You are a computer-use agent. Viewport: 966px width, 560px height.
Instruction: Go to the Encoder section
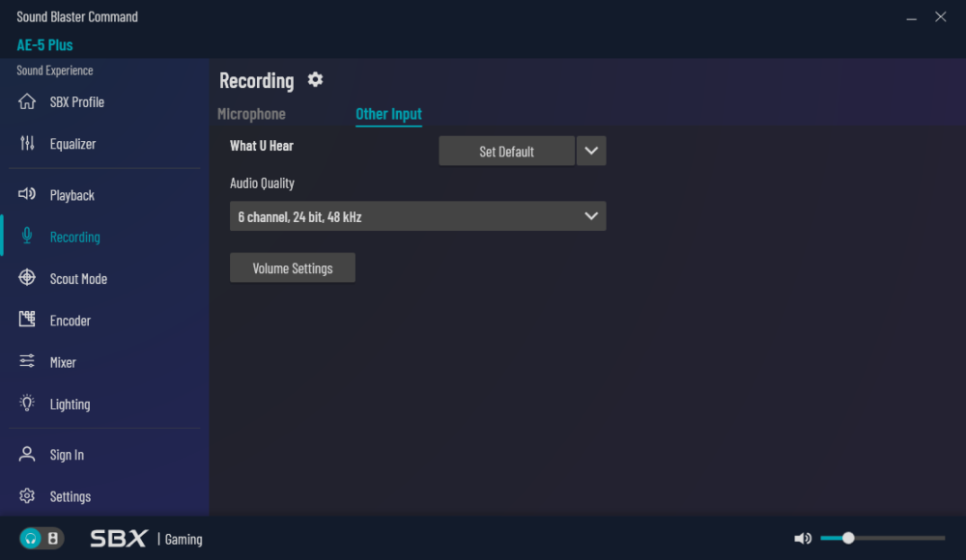click(71, 321)
